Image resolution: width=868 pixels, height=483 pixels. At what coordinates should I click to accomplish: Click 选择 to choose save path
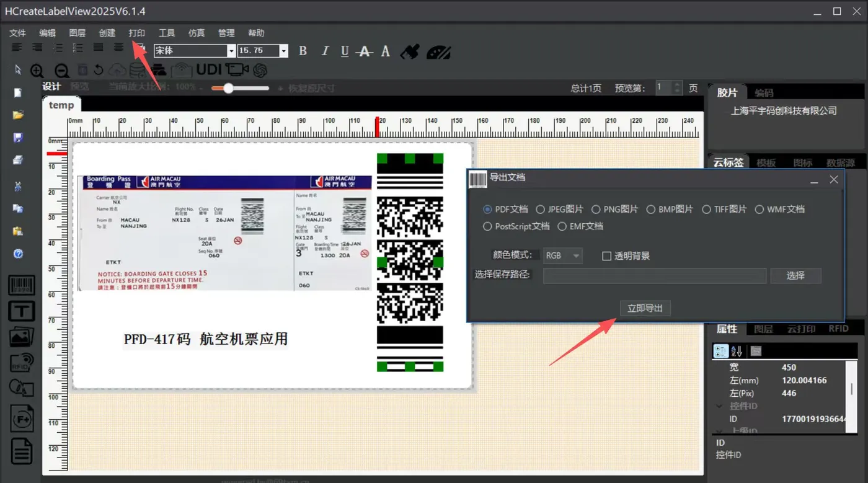(796, 276)
